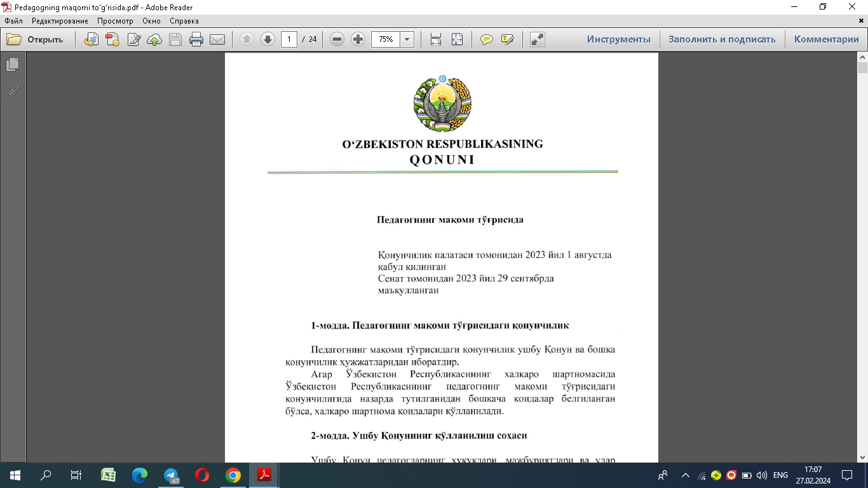Image resolution: width=868 pixels, height=488 pixels.
Task: Open the Файл menu
Action: click(13, 21)
